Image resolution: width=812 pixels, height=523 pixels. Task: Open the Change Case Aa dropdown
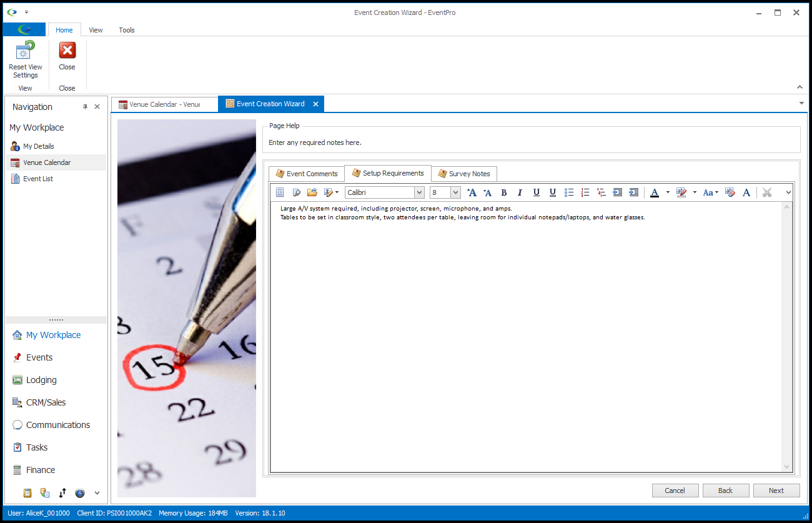pos(710,192)
